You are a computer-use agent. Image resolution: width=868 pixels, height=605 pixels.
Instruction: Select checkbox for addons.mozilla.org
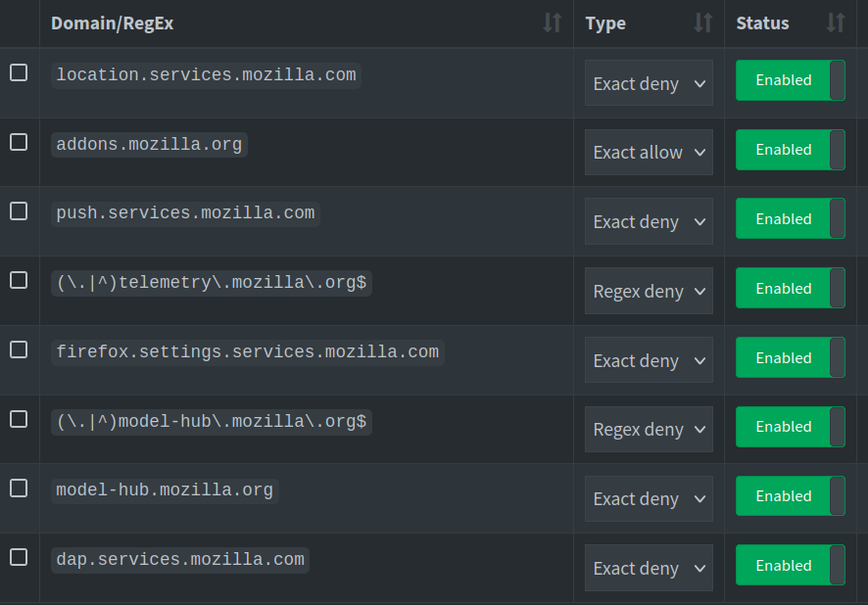click(19, 142)
